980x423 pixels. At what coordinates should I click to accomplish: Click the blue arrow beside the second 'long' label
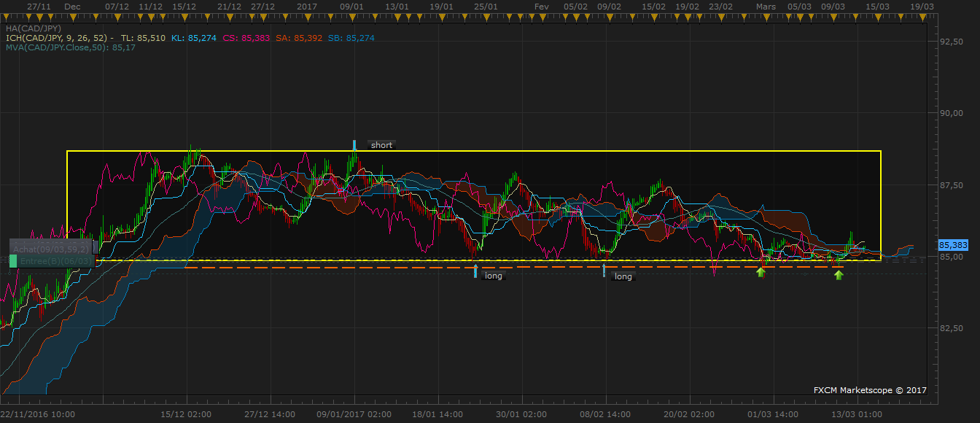pos(604,271)
